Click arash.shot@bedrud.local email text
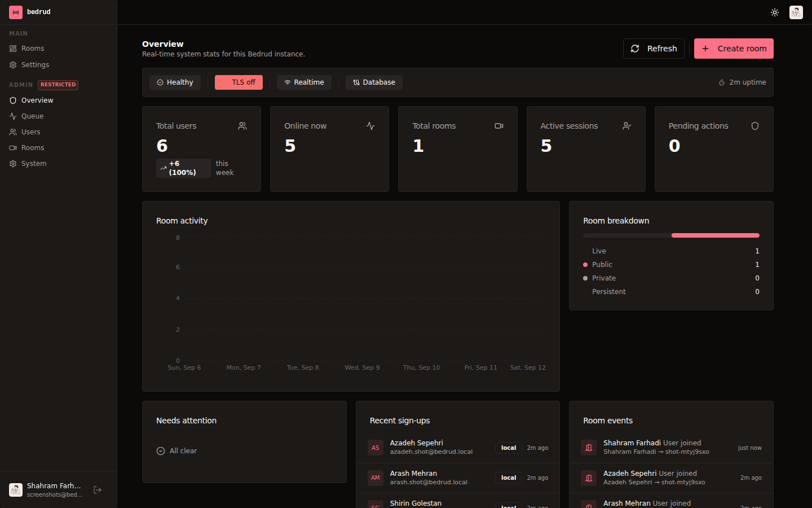This screenshot has height=508, width=812. point(429,483)
